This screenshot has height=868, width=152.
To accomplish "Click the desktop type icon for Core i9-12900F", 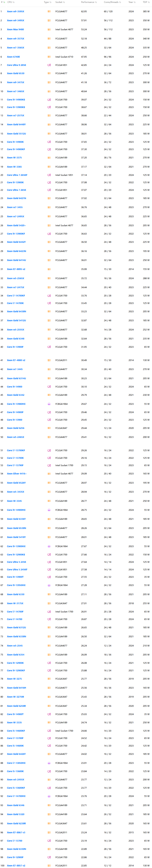I will (49, 857).
